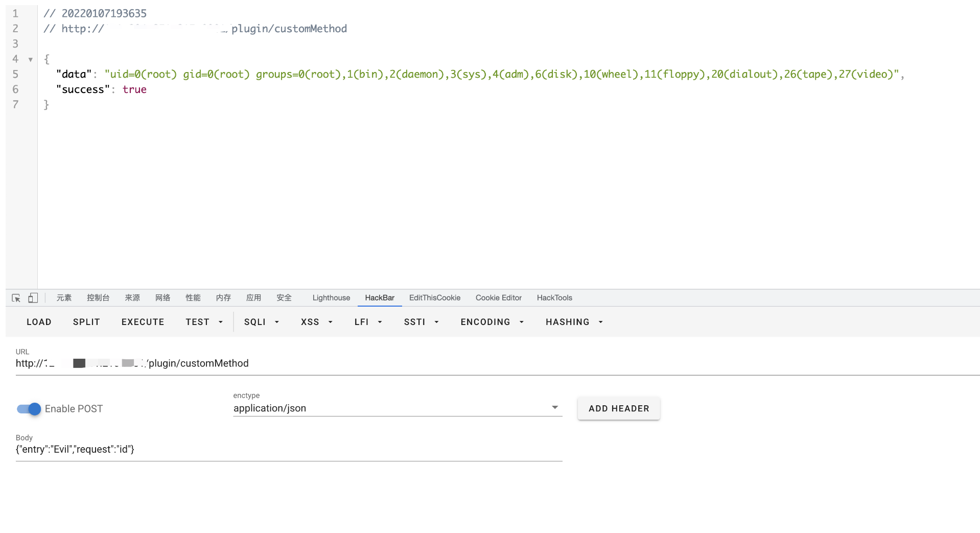Open the LFI dropdown menu
Image resolution: width=980 pixels, height=533 pixels.
(x=368, y=322)
